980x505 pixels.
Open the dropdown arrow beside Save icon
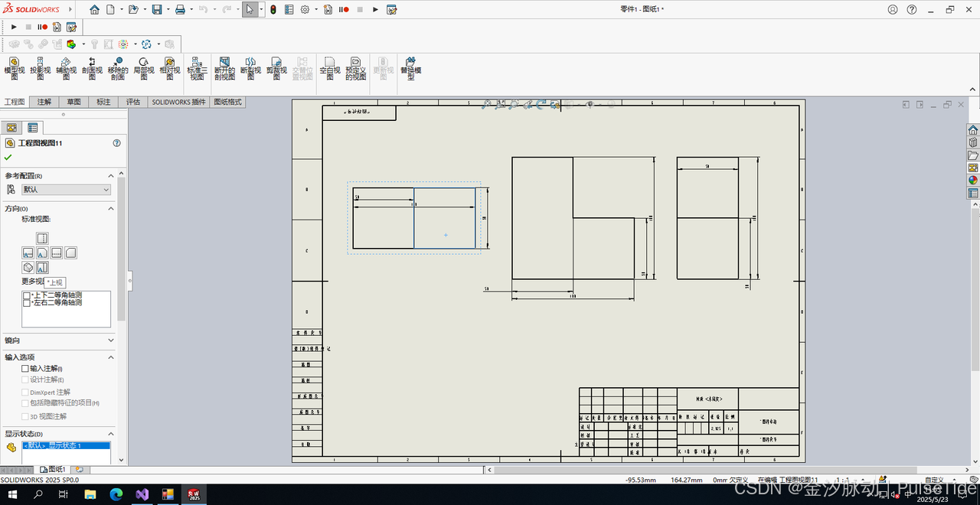167,10
